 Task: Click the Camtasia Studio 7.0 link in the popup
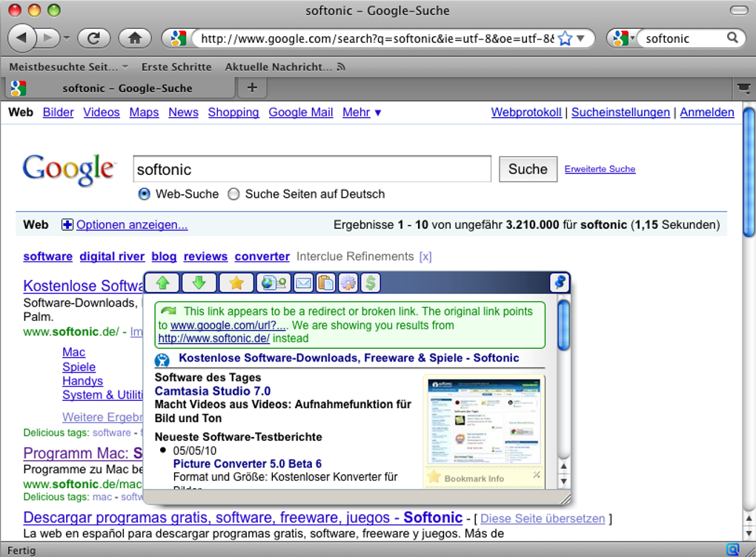[213, 391]
